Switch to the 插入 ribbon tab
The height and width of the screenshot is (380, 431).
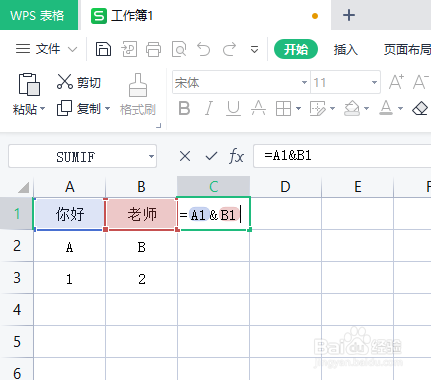pyautogui.click(x=345, y=50)
